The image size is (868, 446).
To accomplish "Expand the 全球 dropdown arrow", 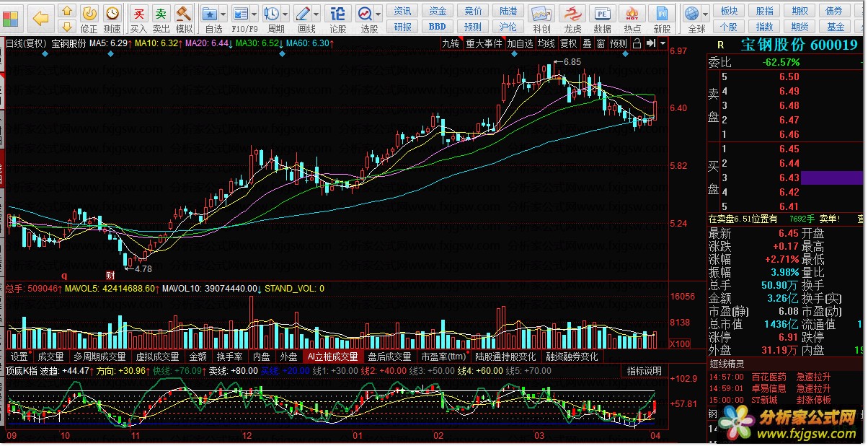I will (x=705, y=13).
